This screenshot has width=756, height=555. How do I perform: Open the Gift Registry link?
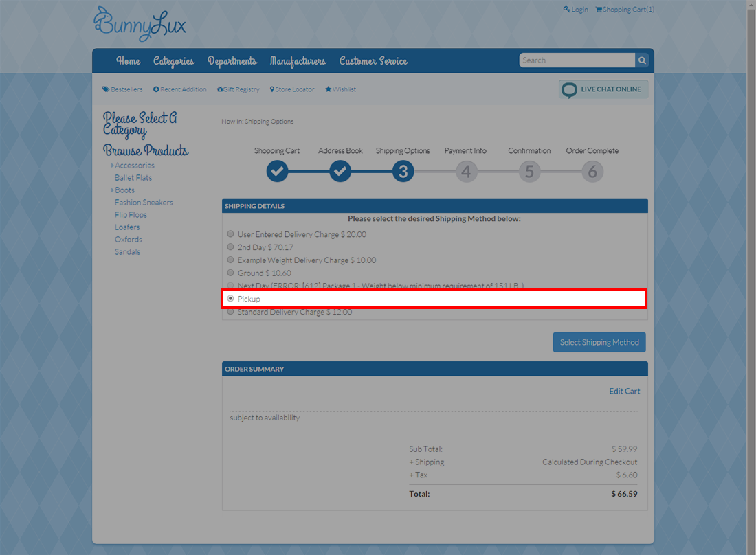(238, 89)
